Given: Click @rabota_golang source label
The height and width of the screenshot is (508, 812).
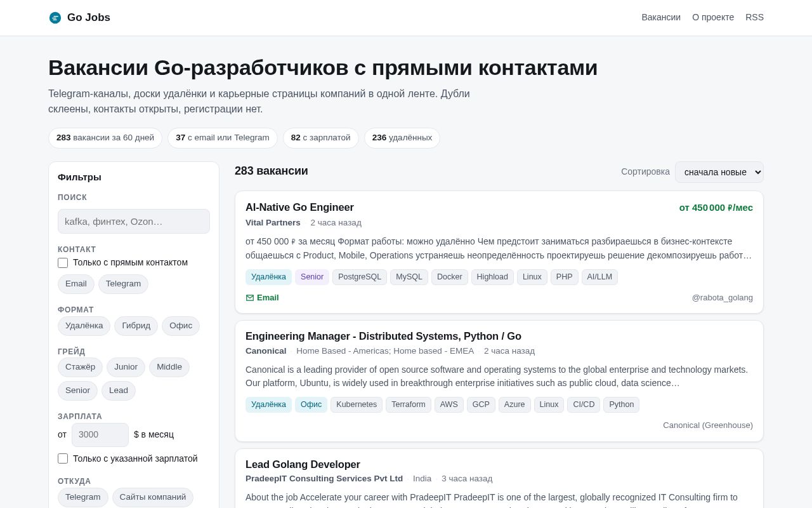Looking at the screenshot, I should point(723,298).
